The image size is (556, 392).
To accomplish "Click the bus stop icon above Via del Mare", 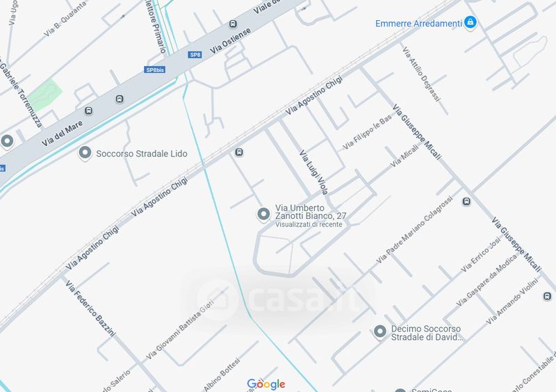I will [x=89, y=111].
